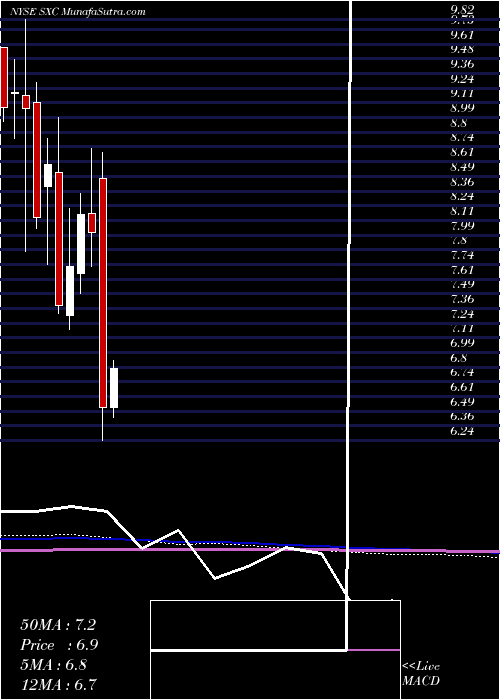Click the 6.49 price label
The height and width of the screenshot is (700, 500).
(x=462, y=402)
